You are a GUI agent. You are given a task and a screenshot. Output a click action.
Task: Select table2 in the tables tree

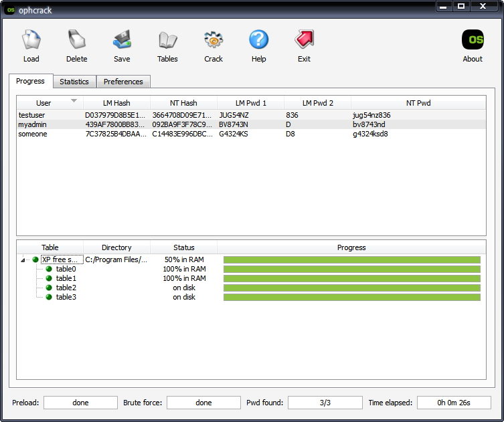[66, 288]
